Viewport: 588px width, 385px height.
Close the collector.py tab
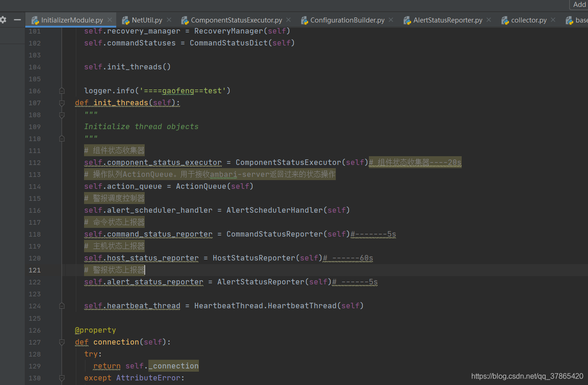point(553,20)
